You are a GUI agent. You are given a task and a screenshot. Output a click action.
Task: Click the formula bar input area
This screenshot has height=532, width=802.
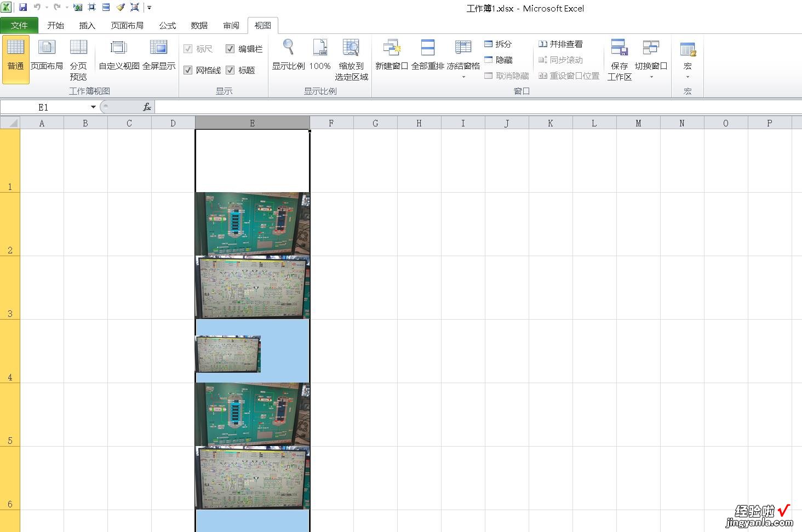[478, 107]
